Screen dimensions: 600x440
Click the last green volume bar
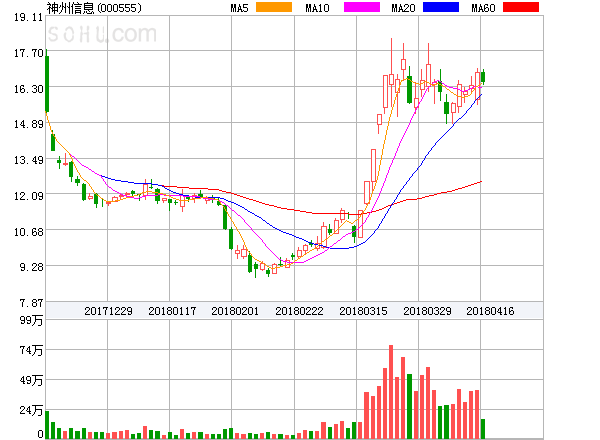[x=483, y=429]
